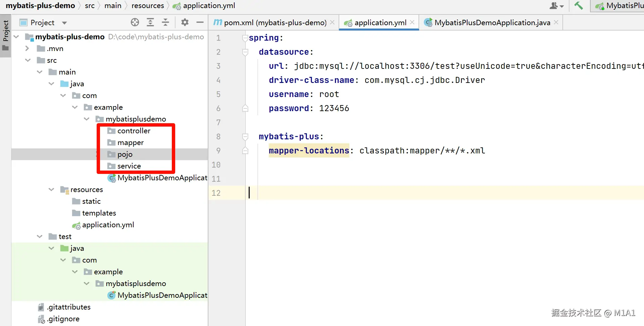The width and height of the screenshot is (644, 326).
Task: Open the user account icon menu
Action: click(556, 6)
